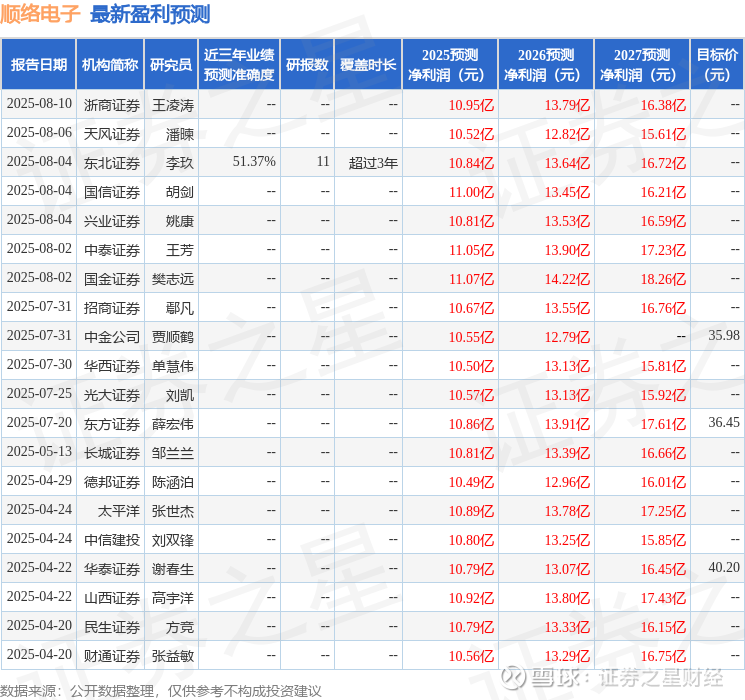Click analyst name 胡剑

tap(180, 192)
